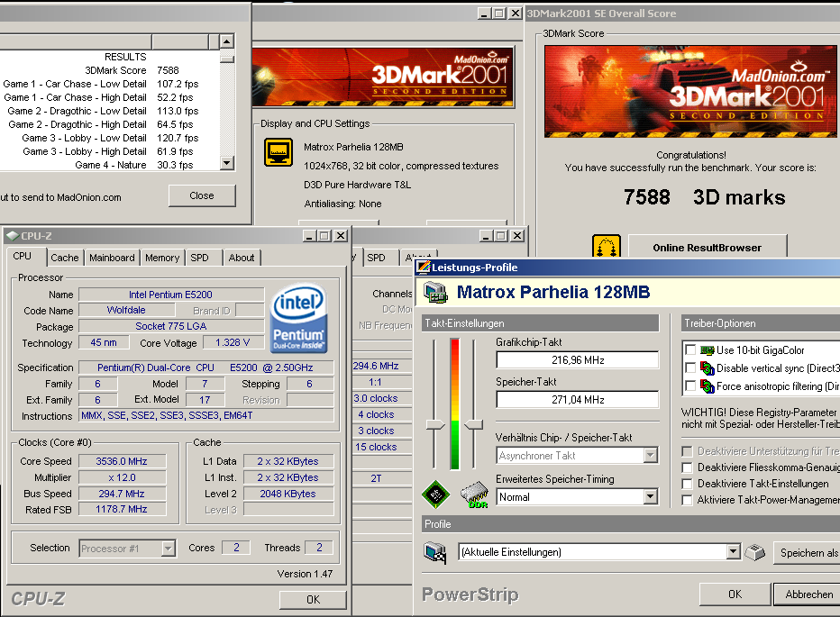Switch to the Cache tab in CPU-Z
840x617 pixels.
click(x=65, y=258)
